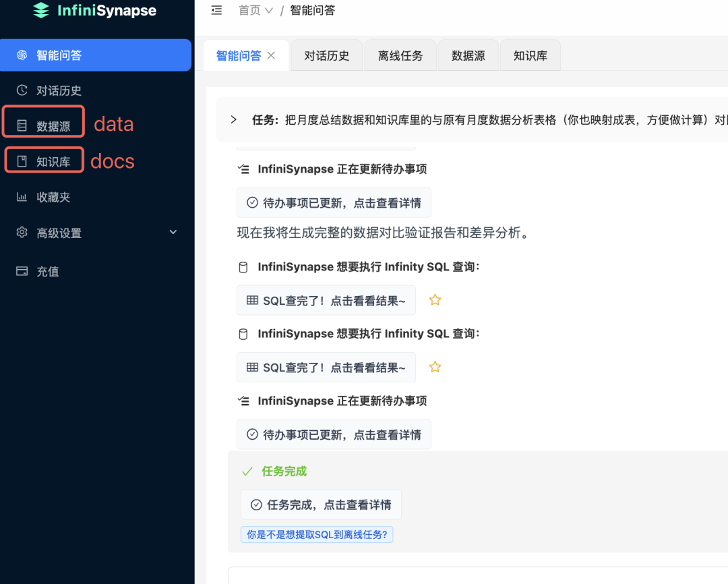Click the 知识库 sidebar book icon
728x584 pixels.
tap(22, 161)
